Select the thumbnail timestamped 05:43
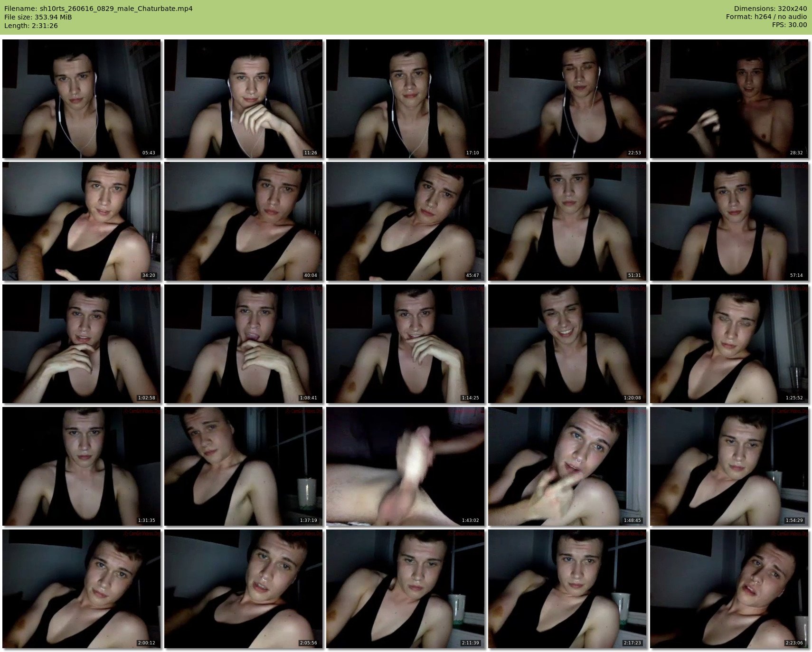The image size is (812, 652). (x=82, y=99)
